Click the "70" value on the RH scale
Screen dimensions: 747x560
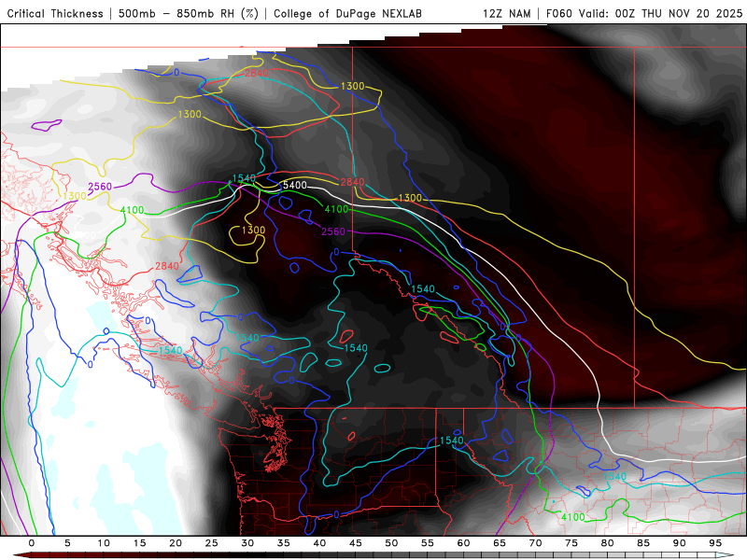click(x=535, y=543)
